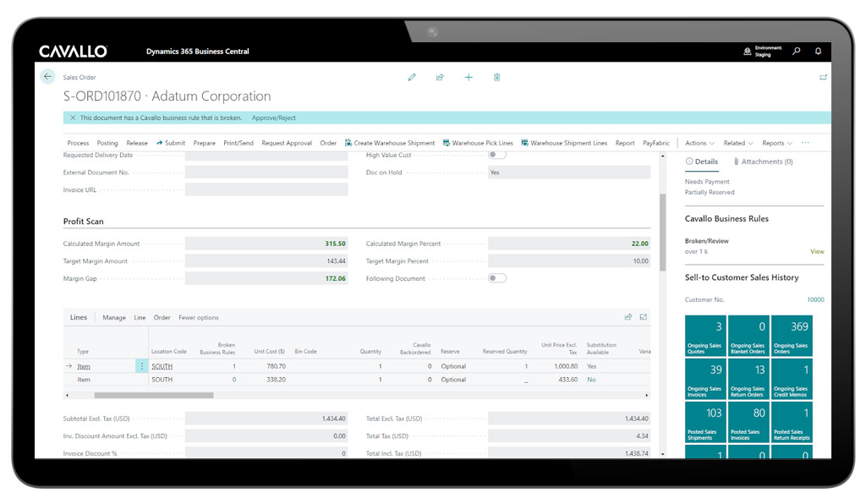Open the Order menu in action bar
This screenshot has width=866, height=504.
[x=328, y=143]
